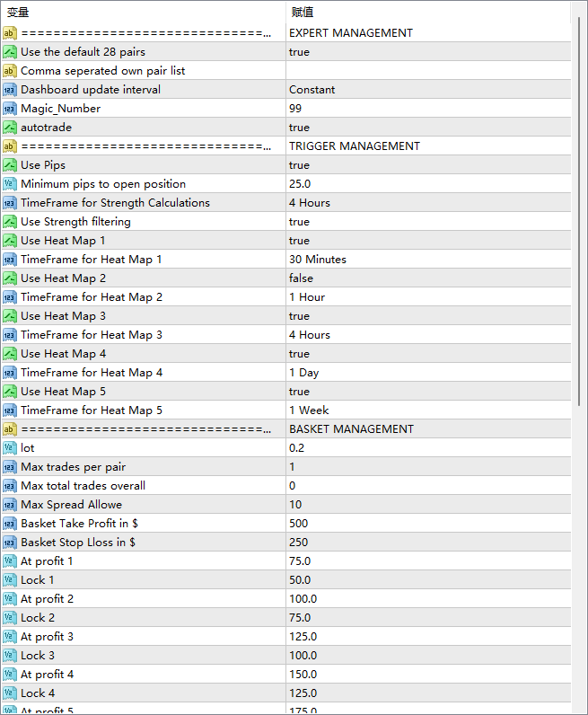This screenshot has height=715, width=588.
Task: Click the icon beside 'TimeFrame for Heat Map 3'
Action: 10,335
